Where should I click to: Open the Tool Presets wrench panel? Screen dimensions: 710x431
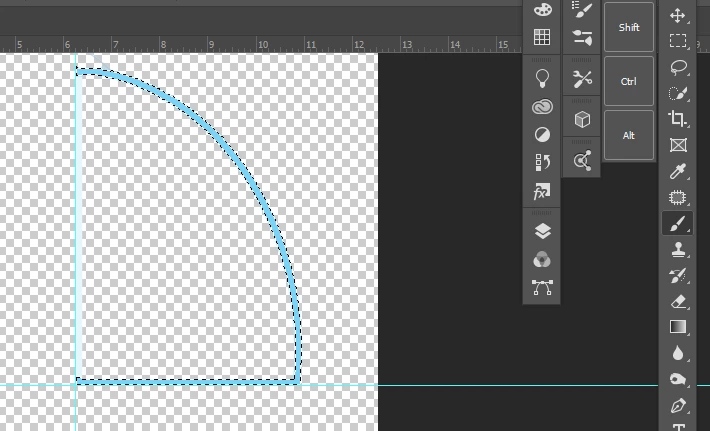pos(582,79)
